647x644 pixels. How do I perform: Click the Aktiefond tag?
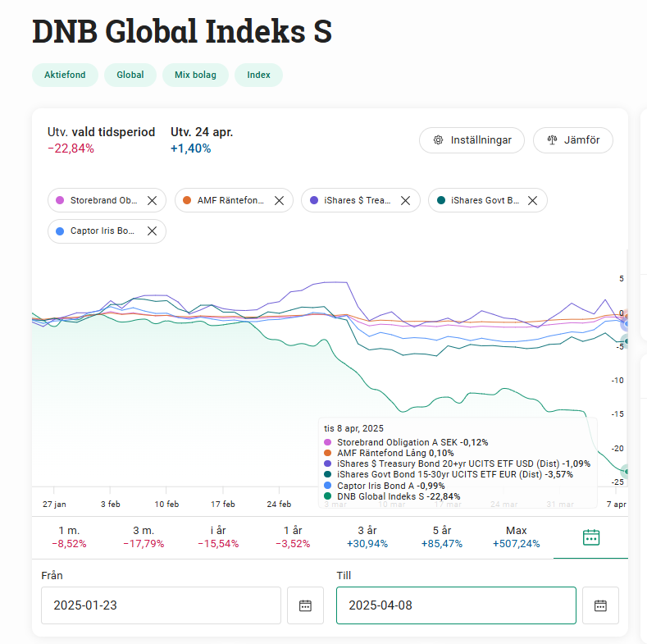coord(66,75)
